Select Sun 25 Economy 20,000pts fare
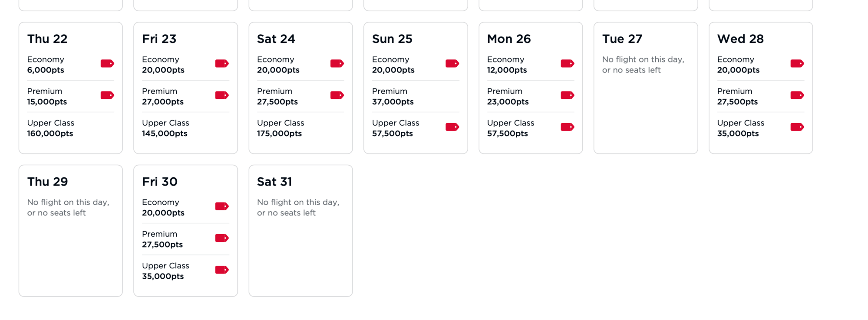Viewport: 868px width, 320px height. 393,65
